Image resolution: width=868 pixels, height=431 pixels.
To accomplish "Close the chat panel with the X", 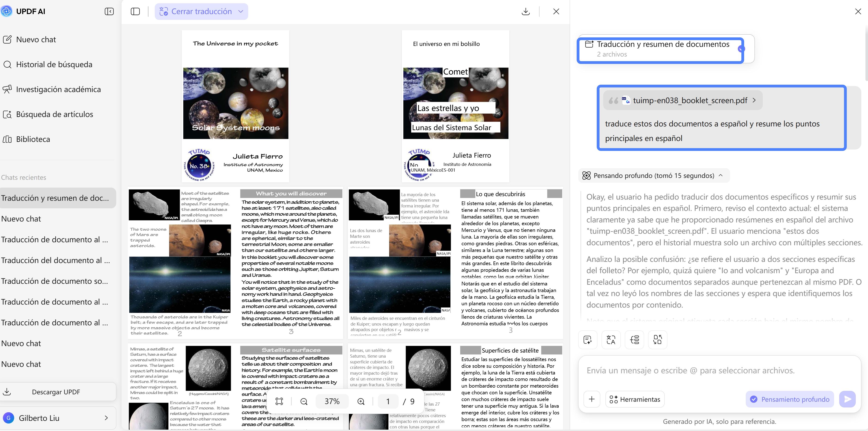I will 858,12.
